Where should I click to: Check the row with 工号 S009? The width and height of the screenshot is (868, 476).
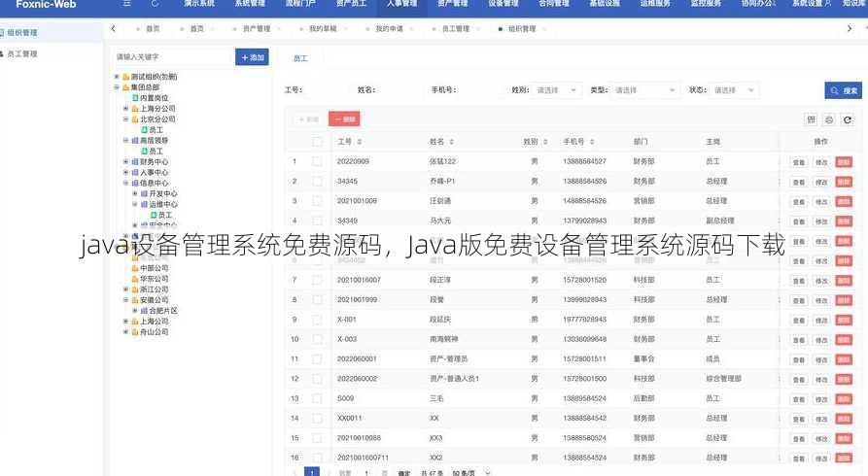tap(317, 398)
